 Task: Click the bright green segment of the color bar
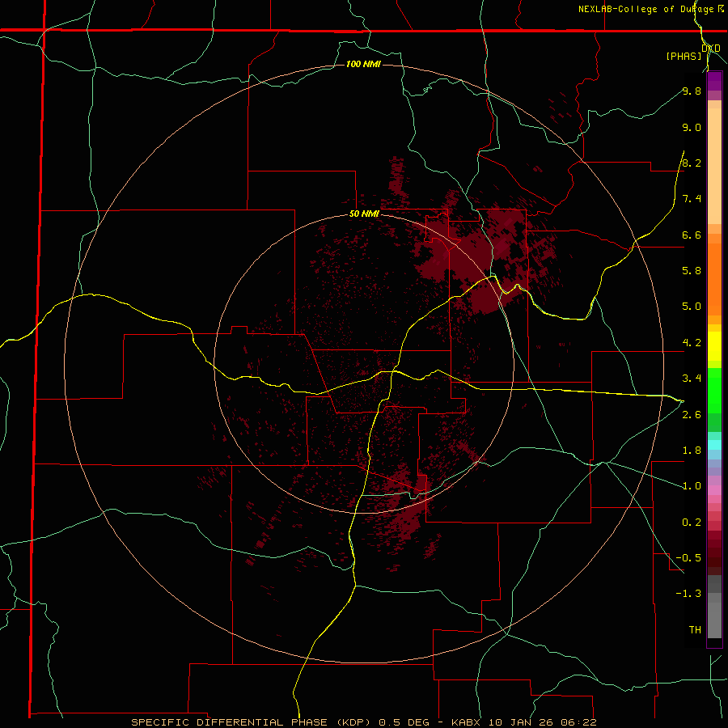714,391
